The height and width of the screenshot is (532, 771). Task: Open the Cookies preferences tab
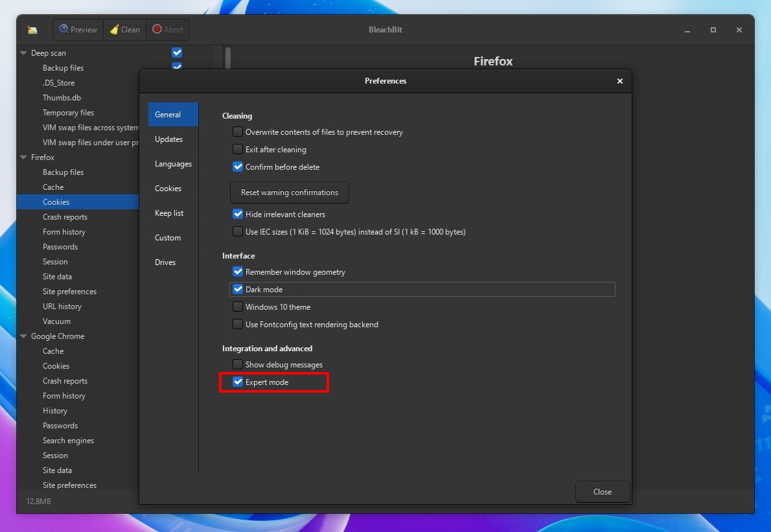point(173,189)
